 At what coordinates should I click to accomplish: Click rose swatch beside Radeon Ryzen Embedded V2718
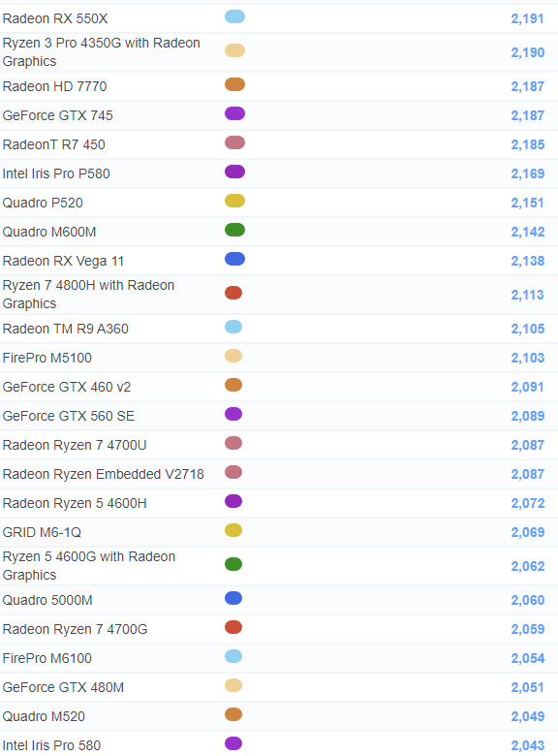[x=233, y=472]
